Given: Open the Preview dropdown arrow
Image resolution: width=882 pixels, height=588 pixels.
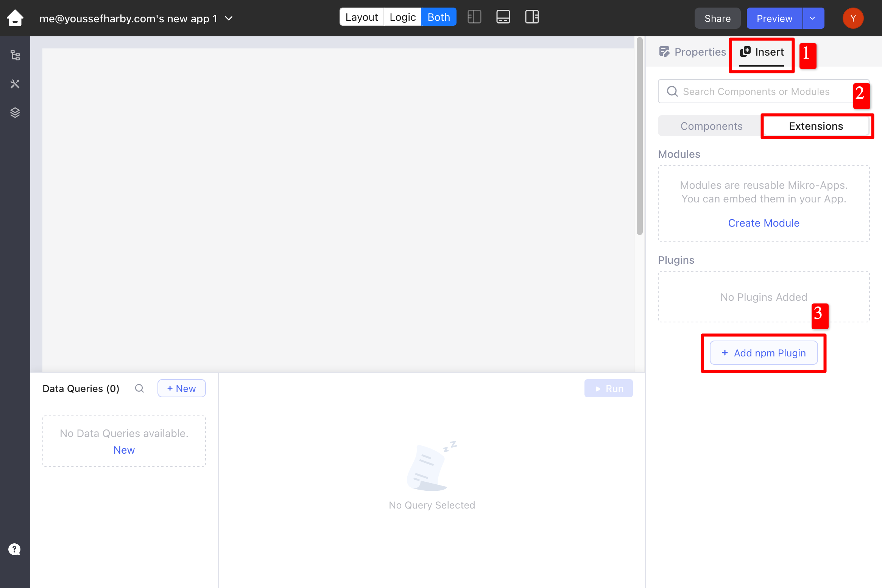Looking at the screenshot, I should pos(812,18).
